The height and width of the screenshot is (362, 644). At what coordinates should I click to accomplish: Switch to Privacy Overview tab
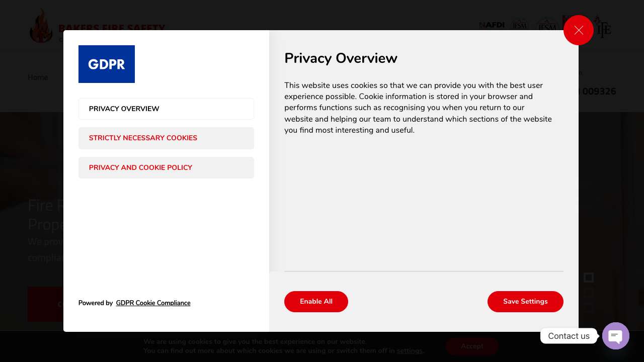point(166,109)
